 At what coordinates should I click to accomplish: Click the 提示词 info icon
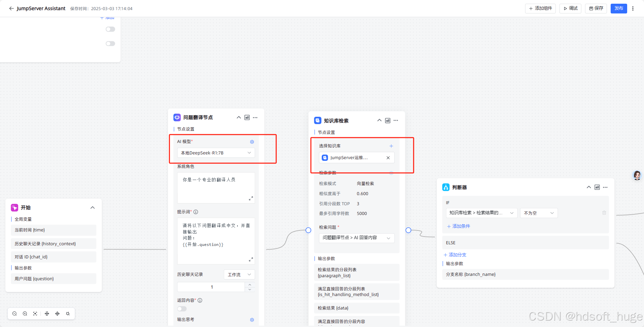[x=196, y=212]
